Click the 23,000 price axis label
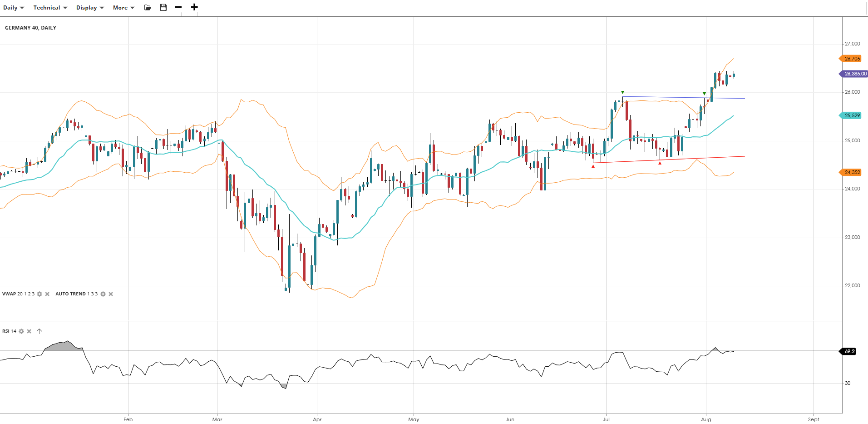868x424 pixels. (x=852, y=237)
